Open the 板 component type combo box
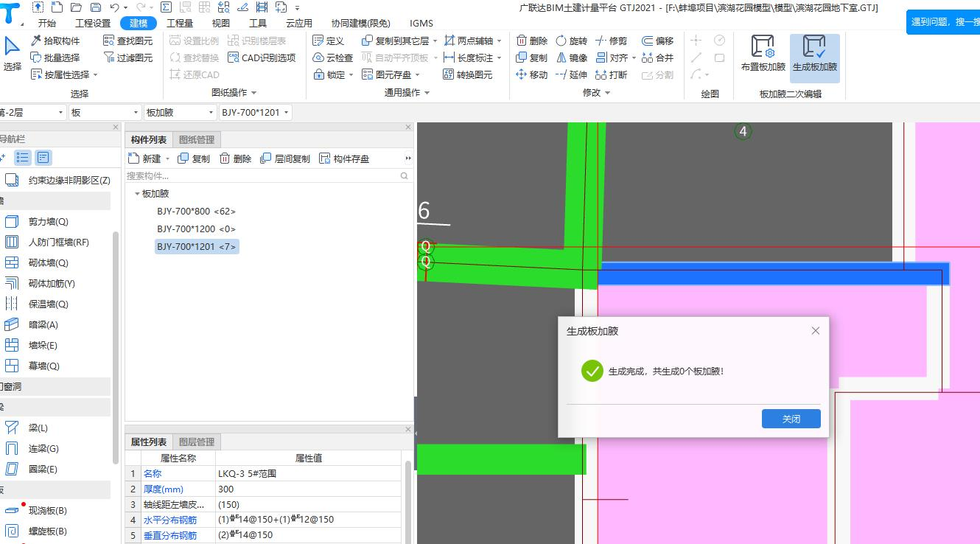Image resolution: width=980 pixels, height=544 pixels. click(x=105, y=112)
